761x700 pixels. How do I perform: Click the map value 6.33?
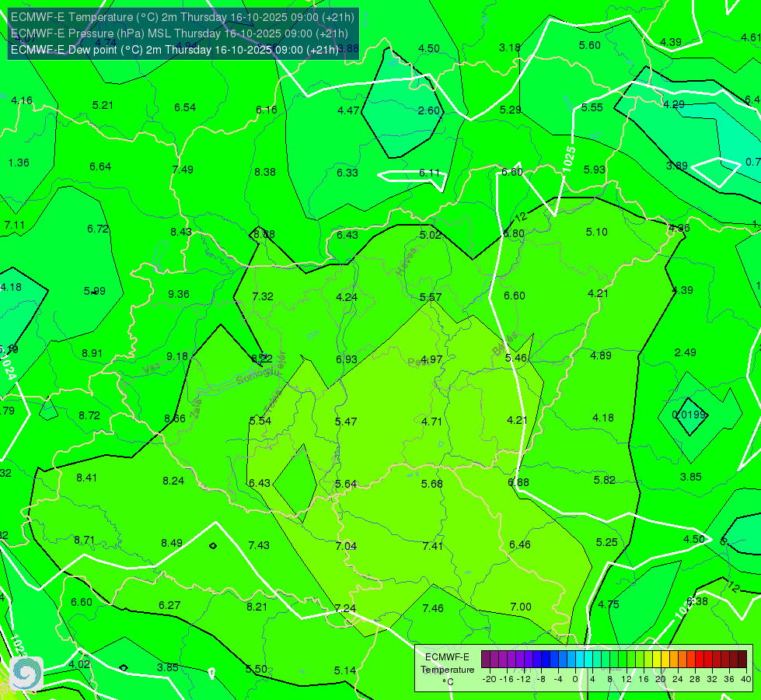pos(347,173)
